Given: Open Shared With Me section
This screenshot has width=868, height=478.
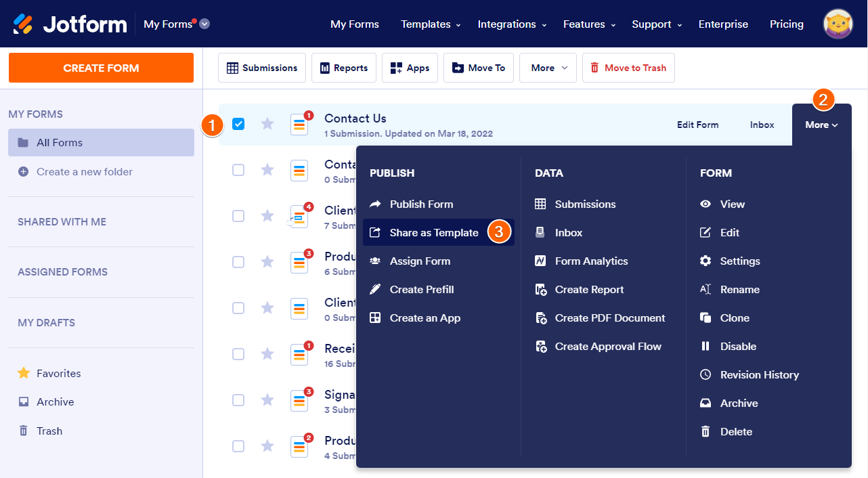Looking at the screenshot, I should pyautogui.click(x=62, y=221).
